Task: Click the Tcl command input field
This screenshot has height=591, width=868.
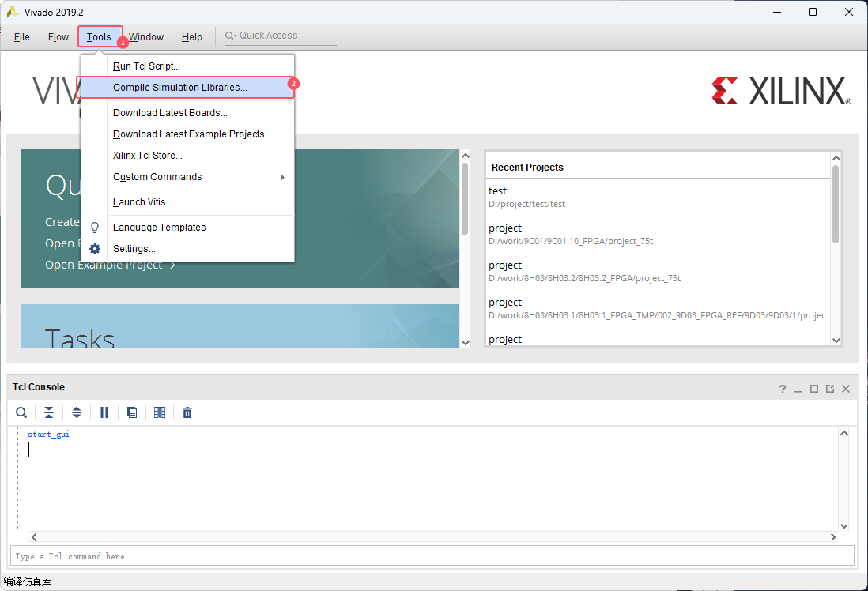Action: pos(432,556)
